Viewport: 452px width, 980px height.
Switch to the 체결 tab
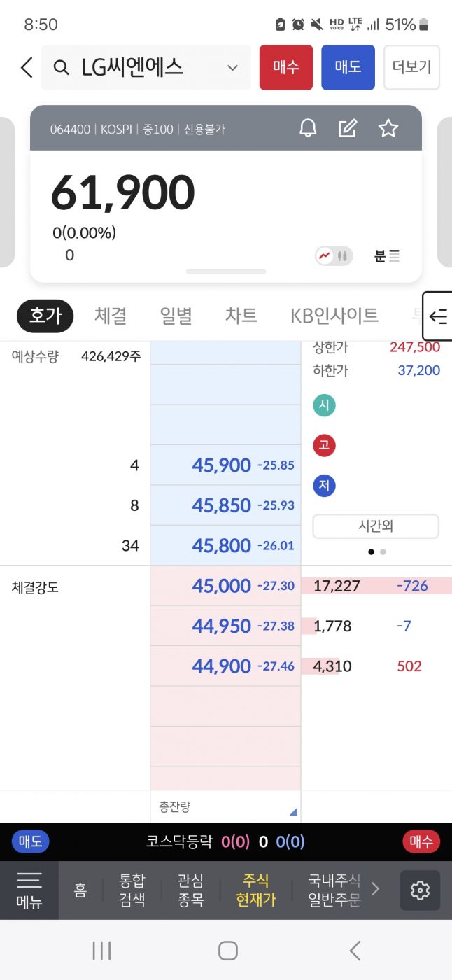pos(111,316)
